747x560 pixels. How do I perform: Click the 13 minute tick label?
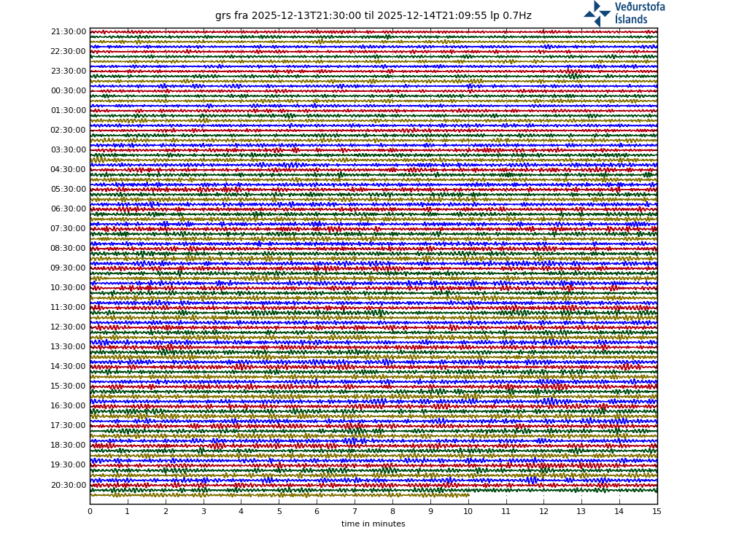(581, 512)
